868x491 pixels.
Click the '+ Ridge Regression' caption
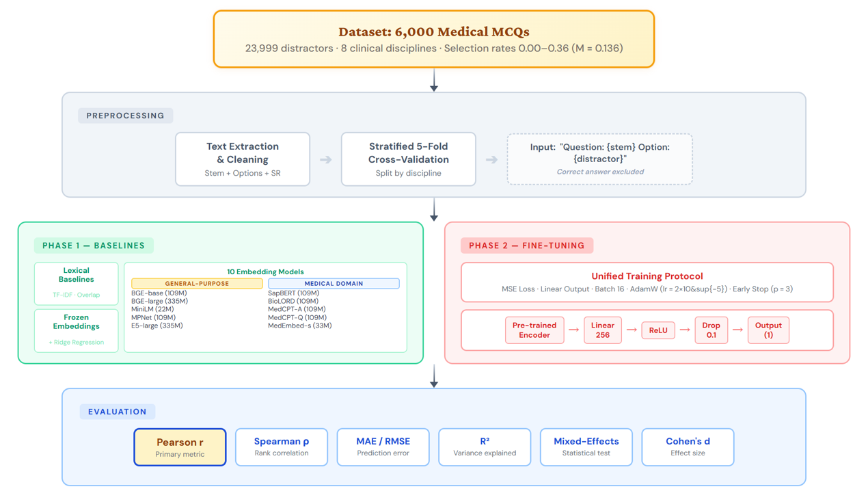[77, 342]
